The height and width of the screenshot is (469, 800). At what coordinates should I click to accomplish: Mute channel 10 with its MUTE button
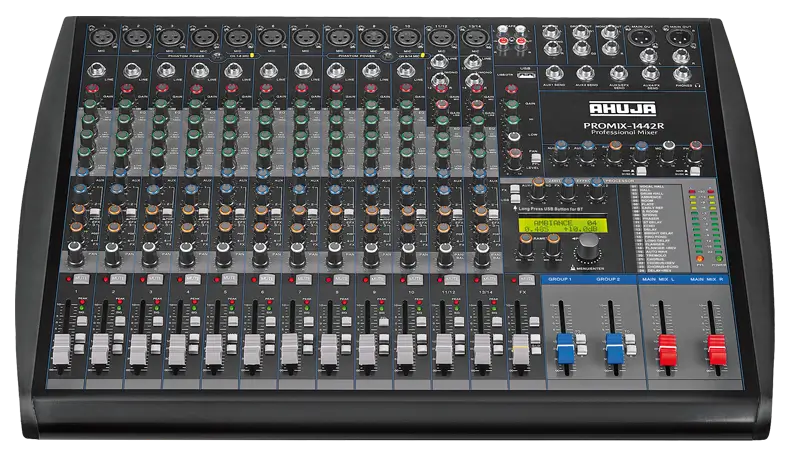click(415, 279)
